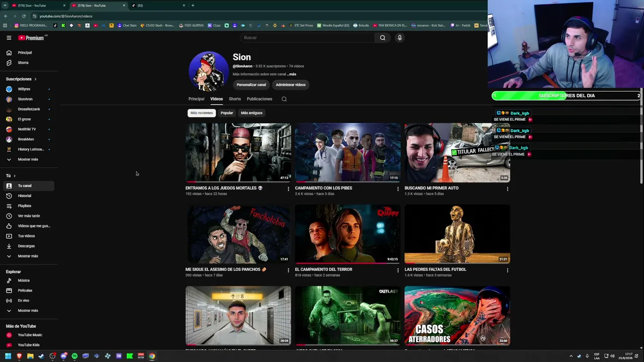Open options for ME SIGUE EL ASESINO

click(x=288, y=270)
